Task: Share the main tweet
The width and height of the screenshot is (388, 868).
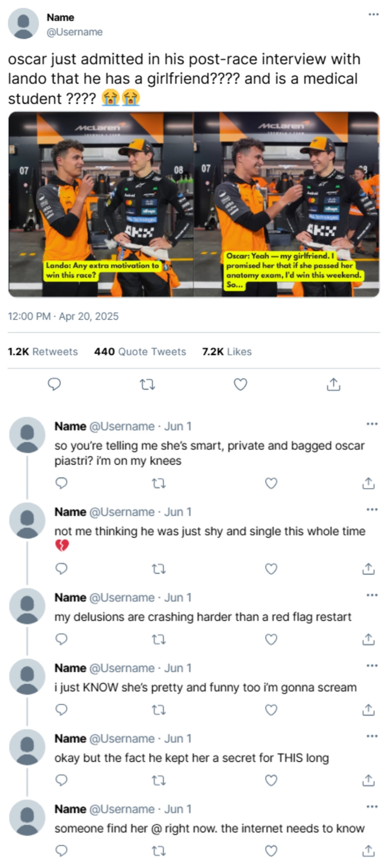Action: (x=333, y=384)
